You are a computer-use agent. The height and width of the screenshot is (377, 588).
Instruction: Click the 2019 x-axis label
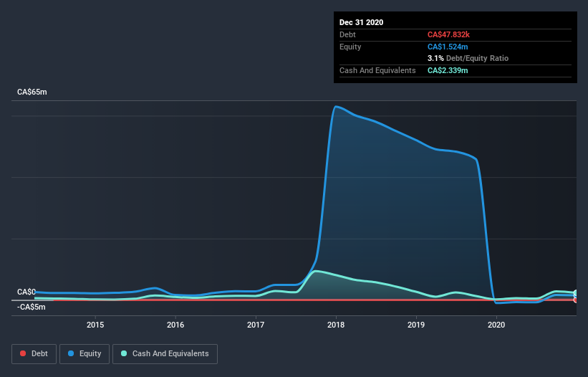(x=416, y=325)
